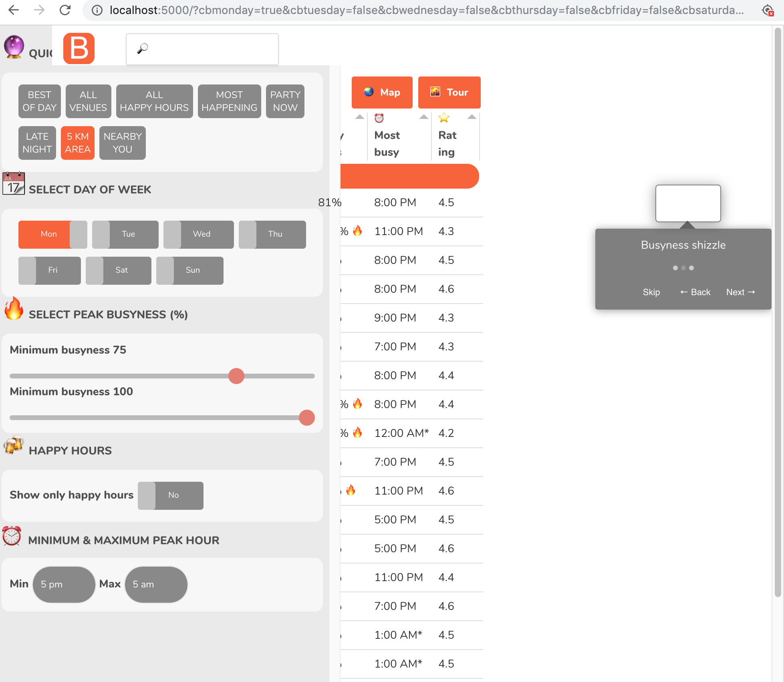Select the LATE NIGHT filter
Viewport: 784px width, 682px height.
[x=37, y=143]
